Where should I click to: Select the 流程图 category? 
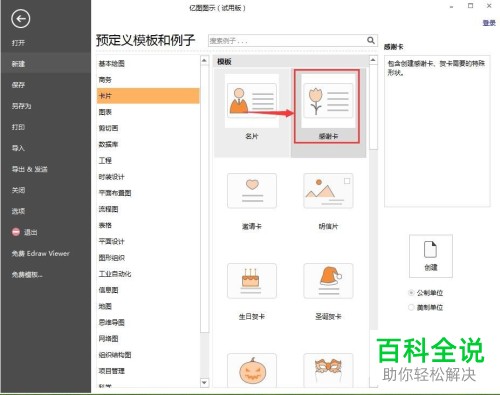[x=108, y=209]
